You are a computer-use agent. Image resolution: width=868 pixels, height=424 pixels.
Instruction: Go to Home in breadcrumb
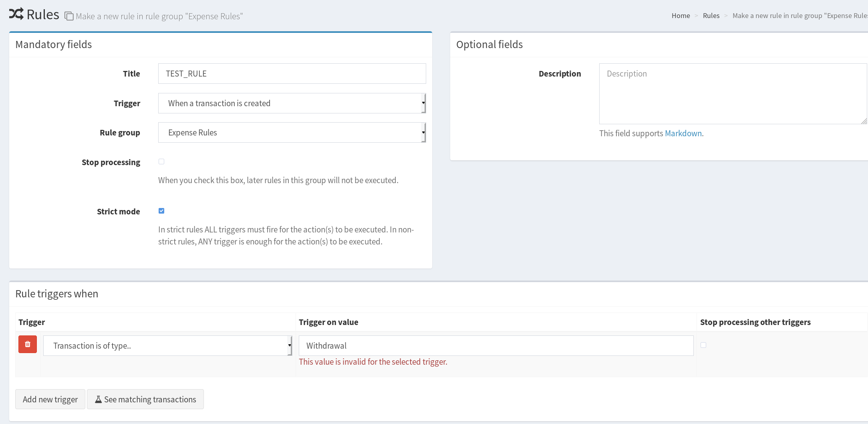(681, 16)
